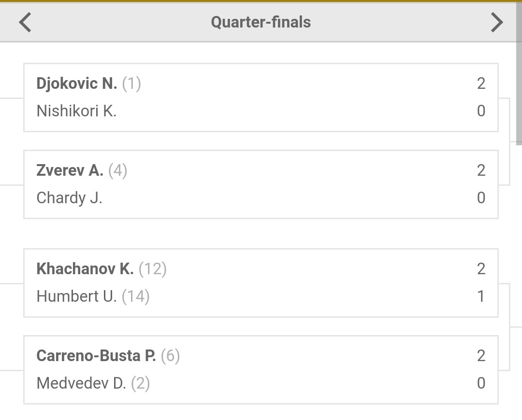Open the Djokovic vs Nishikori match
Image resolution: width=522 pixels, height=420 pixels.
click(261, 98)
